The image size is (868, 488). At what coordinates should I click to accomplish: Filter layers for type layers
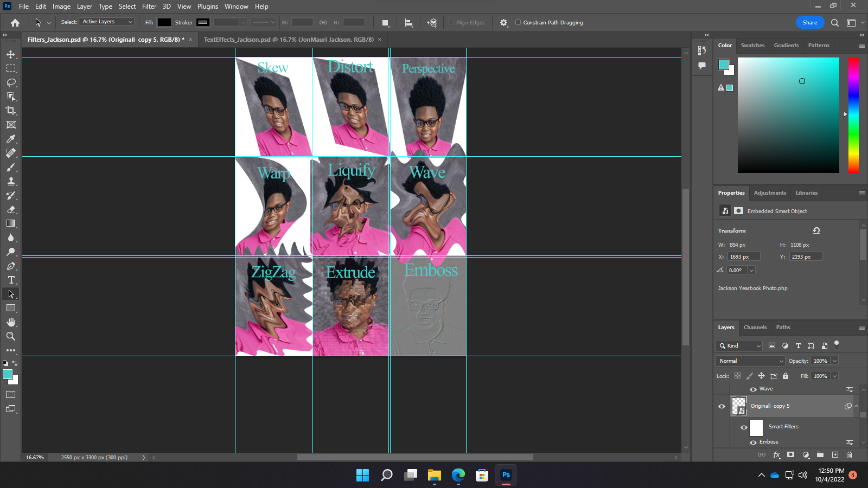(798, 346)
